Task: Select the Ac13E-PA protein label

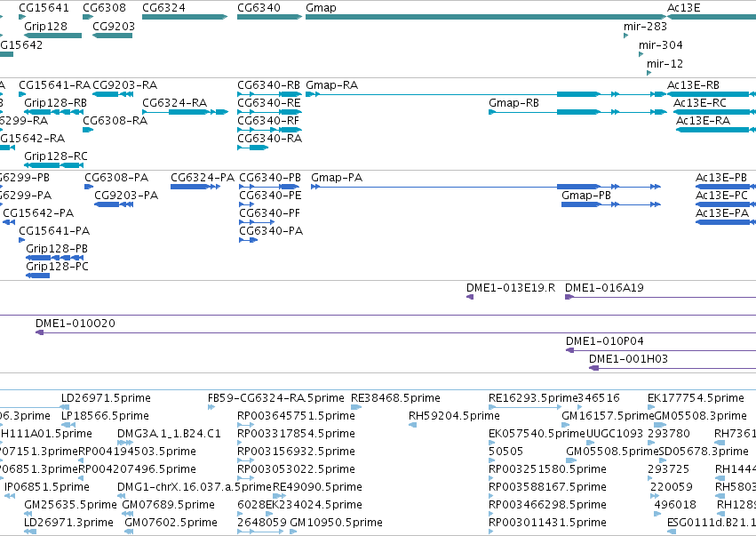Action: (x=722, y=213)
